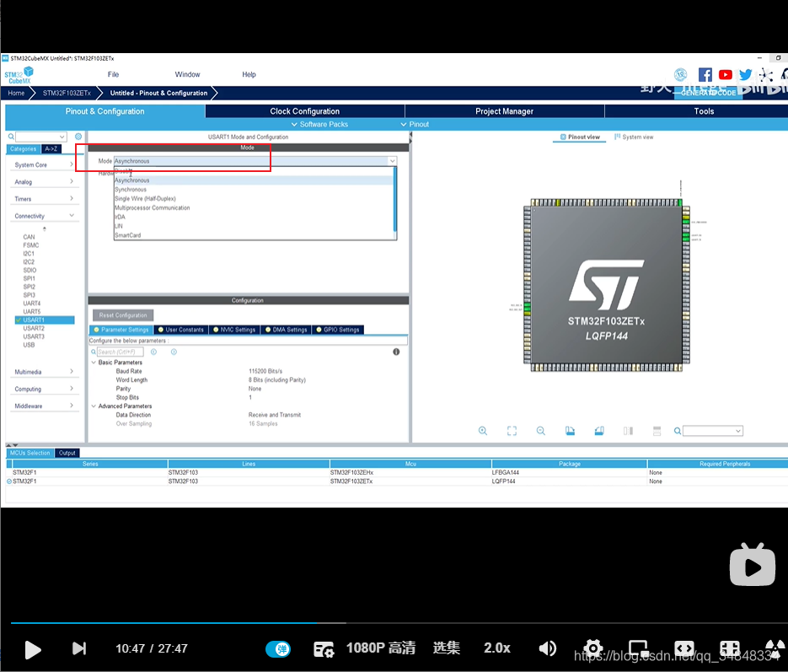Open danmaku settings icon

323,649
